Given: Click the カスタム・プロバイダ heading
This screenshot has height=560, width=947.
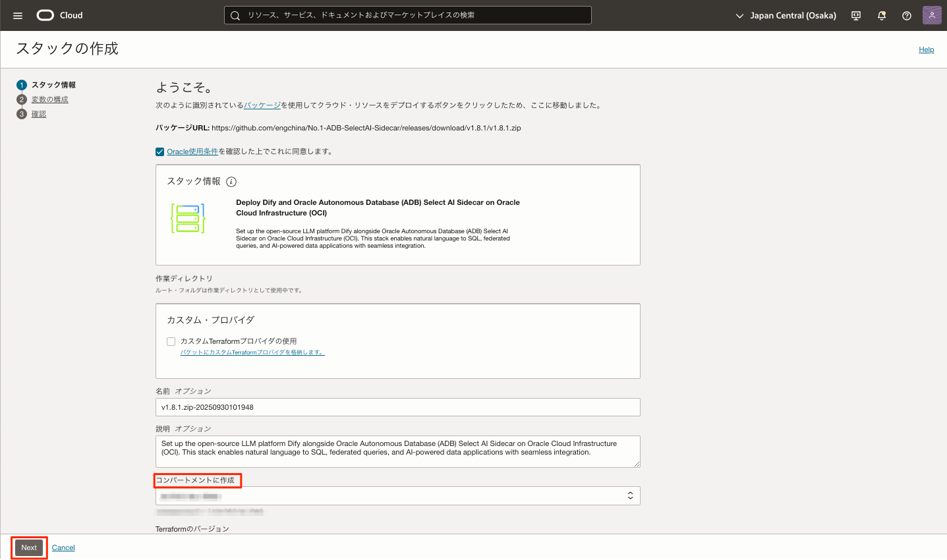Looking at the screenshot, I should coord(210,320).
